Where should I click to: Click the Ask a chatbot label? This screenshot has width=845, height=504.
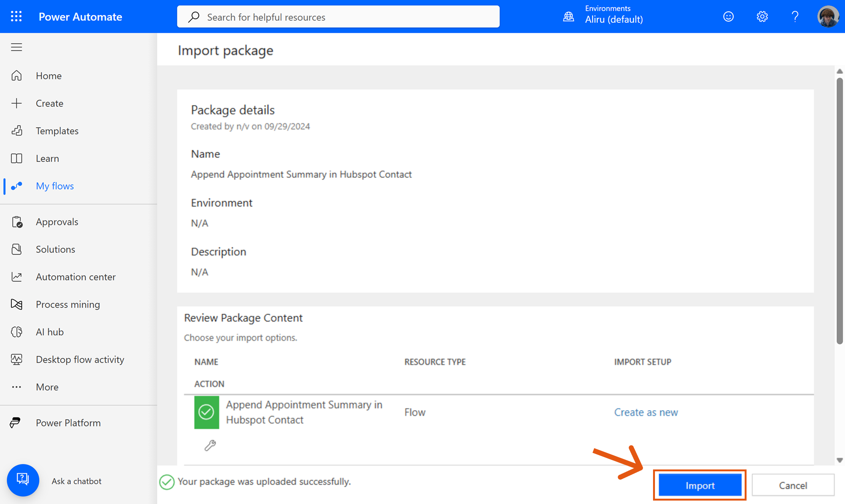(76, 481)
